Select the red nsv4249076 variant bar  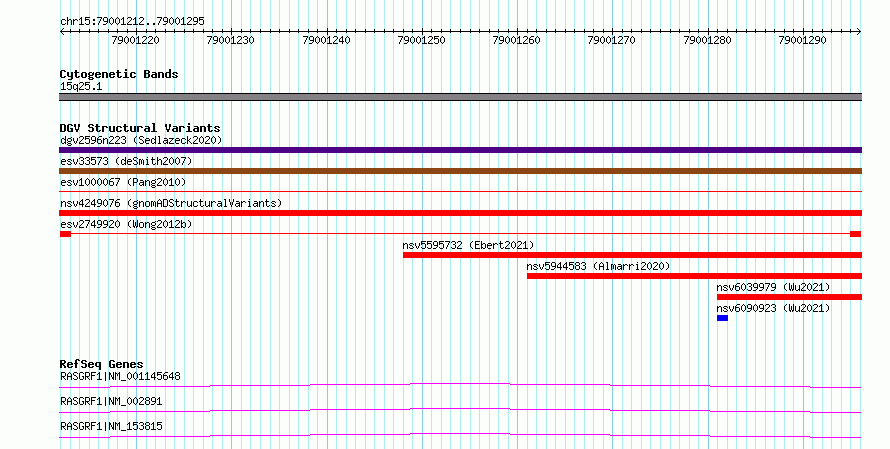click(x=460, y=213)
